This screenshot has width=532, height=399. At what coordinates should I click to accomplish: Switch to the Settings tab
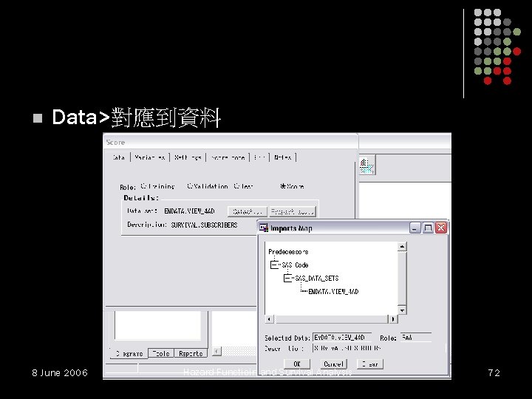coord(188,157)
